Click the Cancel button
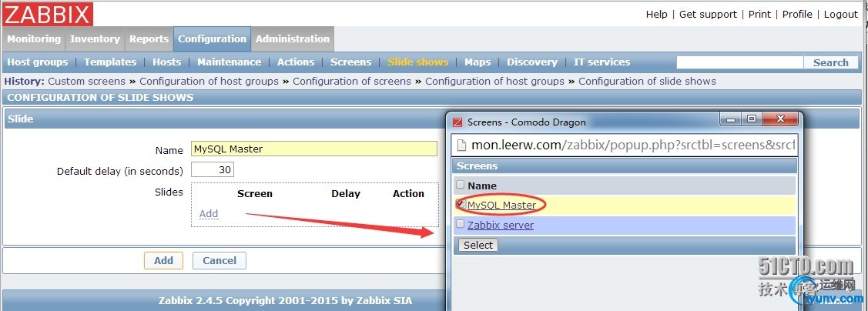This screenshot has height=311, width=868. (x=220, y=261)
